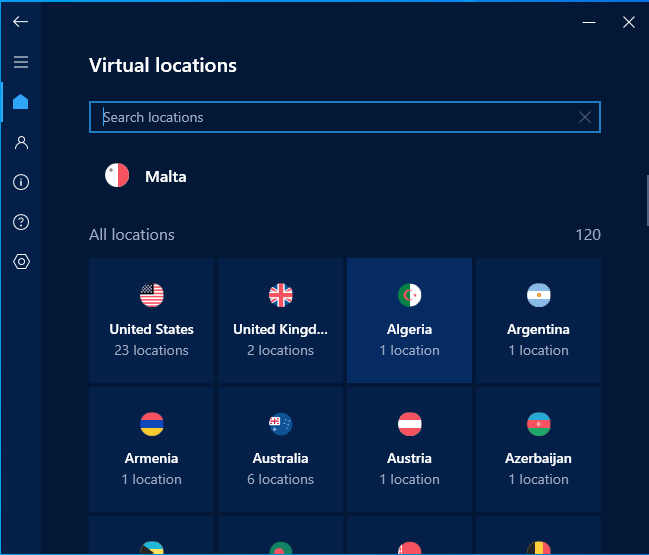Click the back arrow icon
Viewport: 649px width, 555px height.
[x=20, y=22]
